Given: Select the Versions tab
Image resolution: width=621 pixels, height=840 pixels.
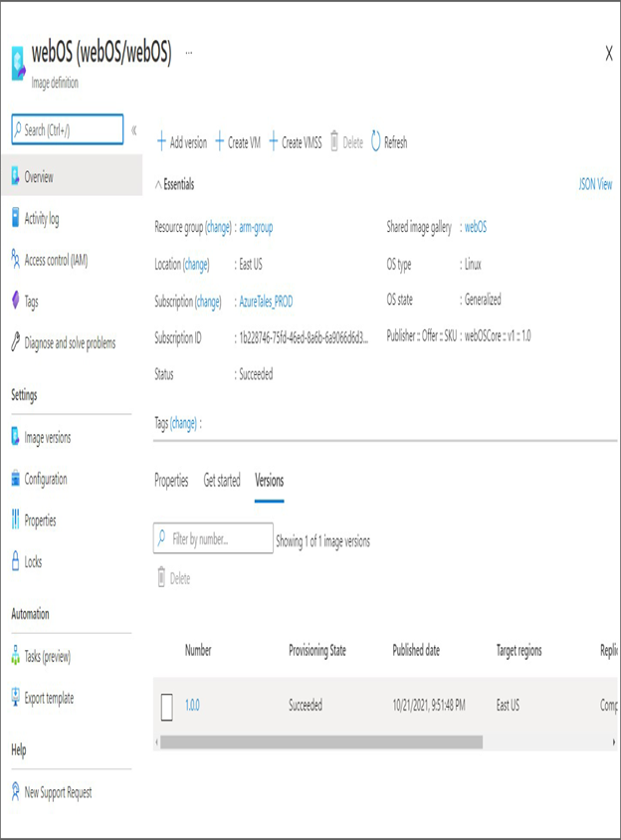Looking at the screenshot, I should click(269, 481).
